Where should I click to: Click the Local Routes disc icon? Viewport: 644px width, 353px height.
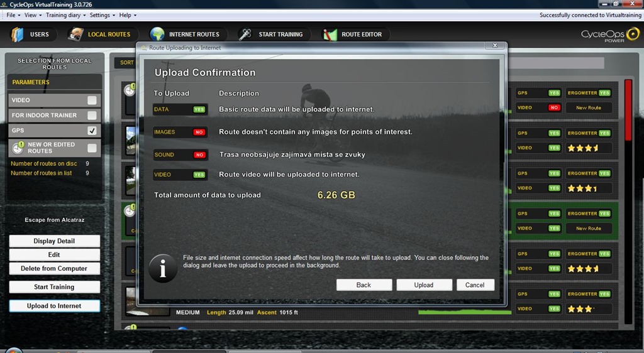click(x=75, y=35)
